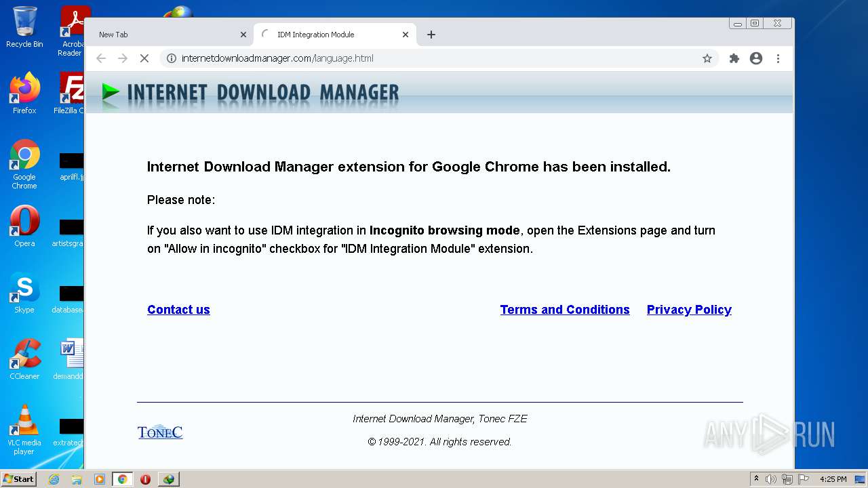Maximize the Chrome window

pos(755,24)
